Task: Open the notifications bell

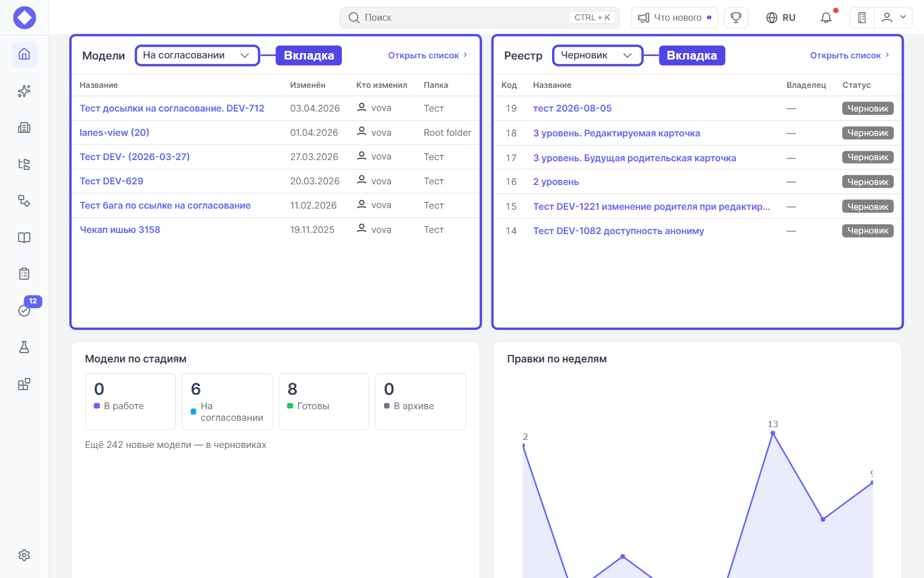Action: point(826,17)
